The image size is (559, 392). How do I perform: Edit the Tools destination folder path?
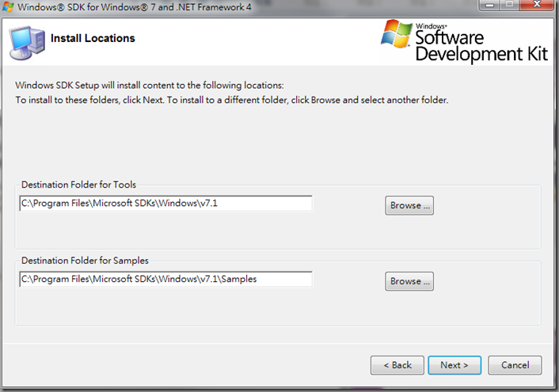[166, 204]
